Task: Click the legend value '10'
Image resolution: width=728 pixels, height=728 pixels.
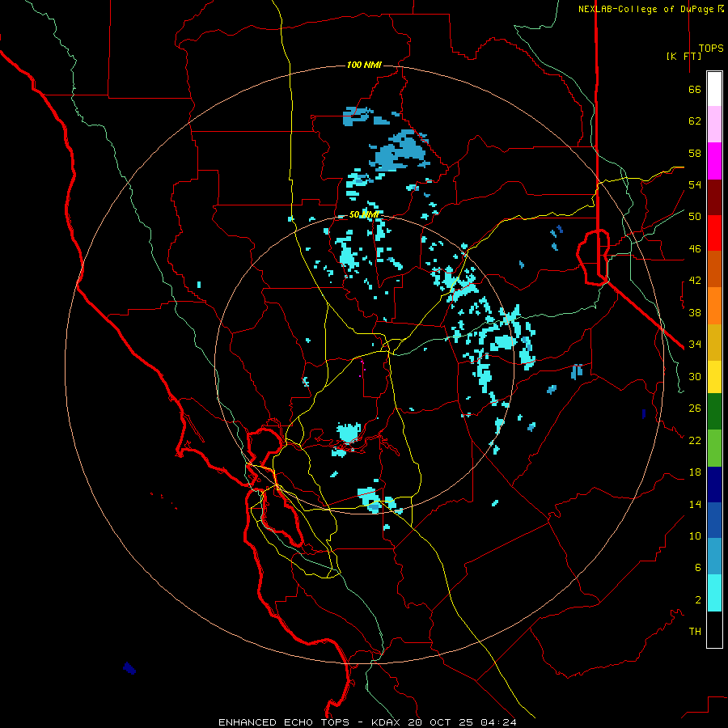Action: coord(695,535)
